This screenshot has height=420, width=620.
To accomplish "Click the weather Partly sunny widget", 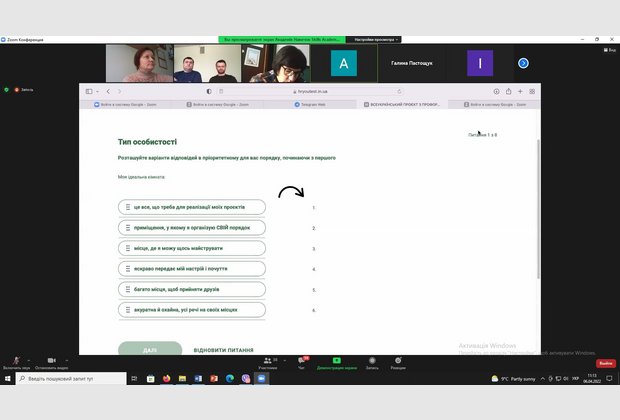I will (513, 379).
